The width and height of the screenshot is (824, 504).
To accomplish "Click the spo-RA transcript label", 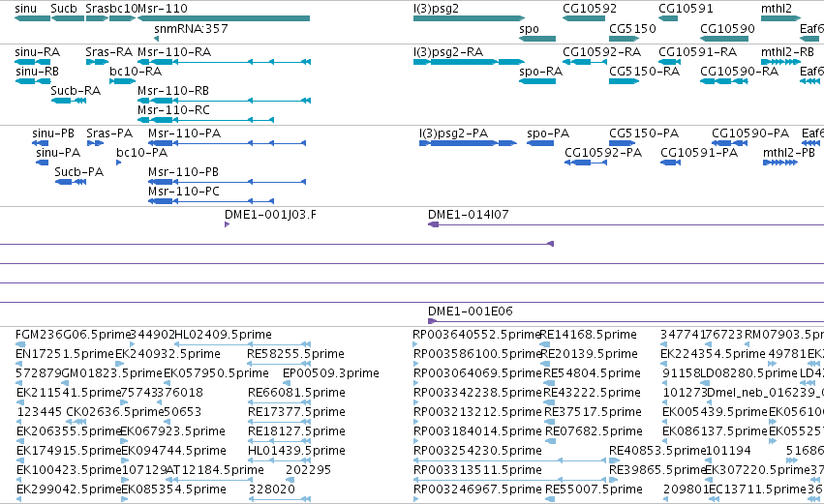I will point(540,72).
